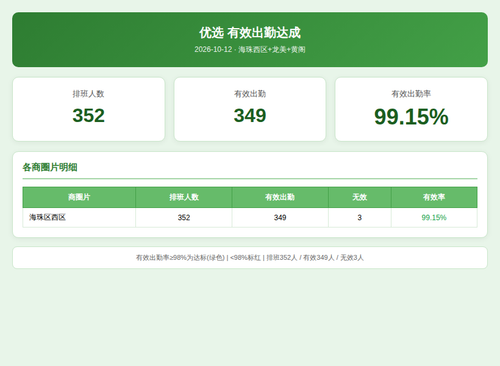Click the '有效率' column header
The height and width of the screenshot is (366, 500).
click(434, 197)
